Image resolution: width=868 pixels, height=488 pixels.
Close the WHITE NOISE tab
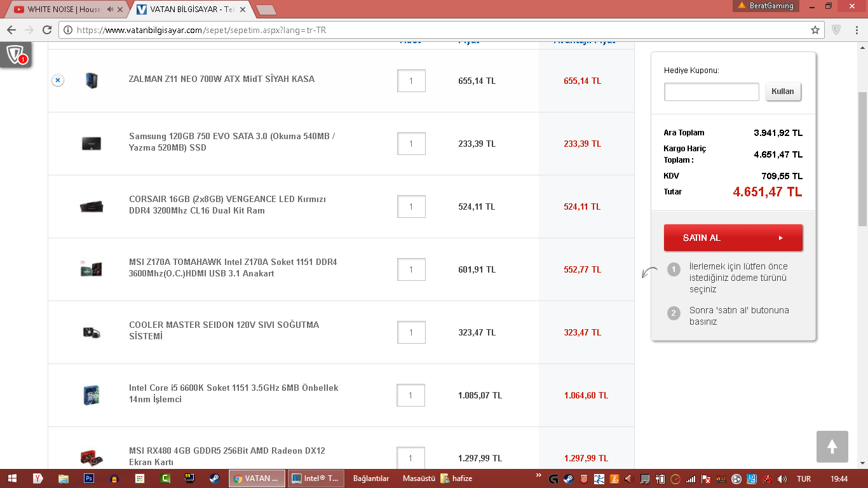click(x=119, y=10)
